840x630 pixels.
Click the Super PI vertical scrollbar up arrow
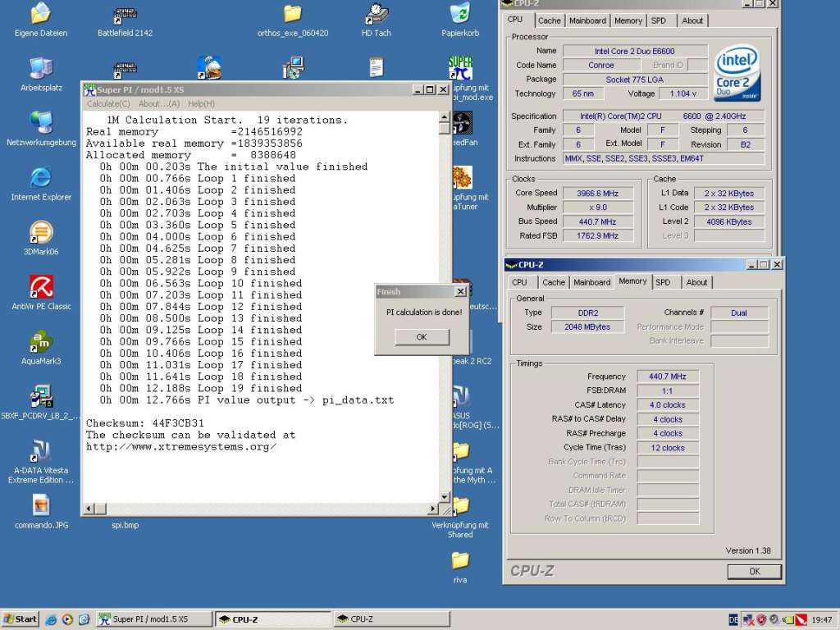coord(444,116)
